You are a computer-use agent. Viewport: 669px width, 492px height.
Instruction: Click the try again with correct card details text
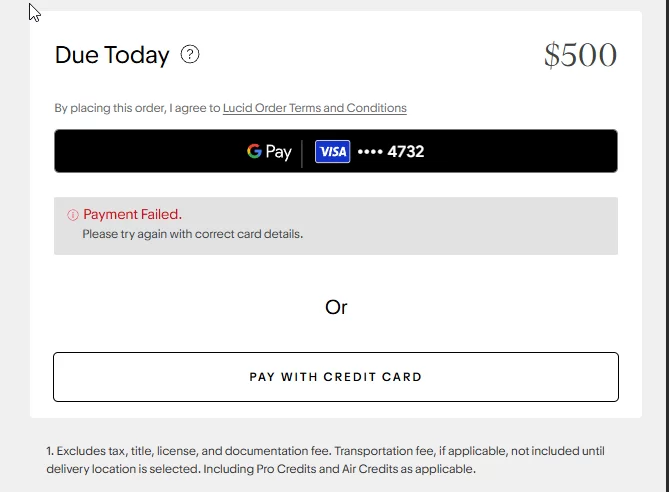[192, 234]
